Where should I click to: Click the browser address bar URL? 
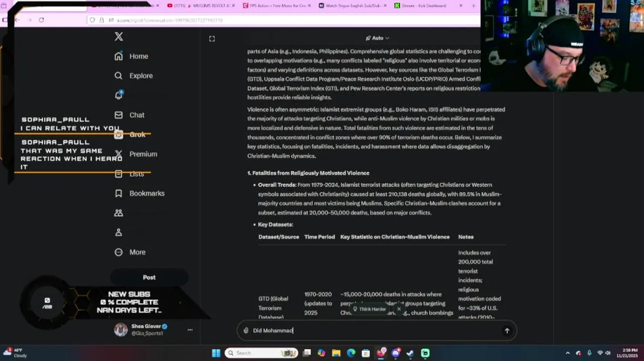(170, 20)
